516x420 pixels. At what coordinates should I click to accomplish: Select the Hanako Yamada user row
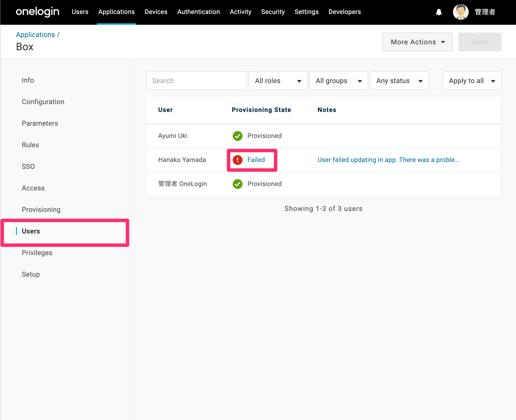[323, 160]
